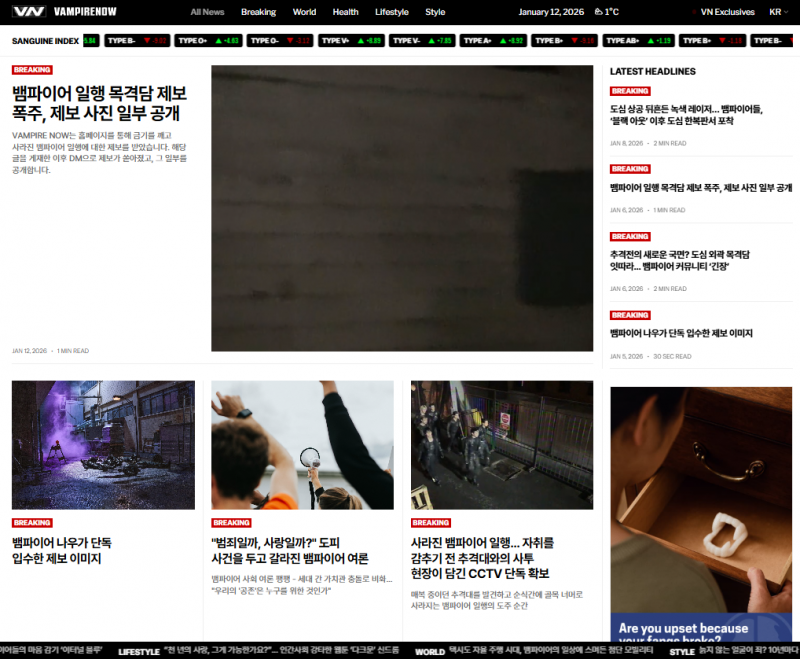800x659 pixels.
Task: Click the green up arrow on TYPE O+
Action: click(218, 41)
